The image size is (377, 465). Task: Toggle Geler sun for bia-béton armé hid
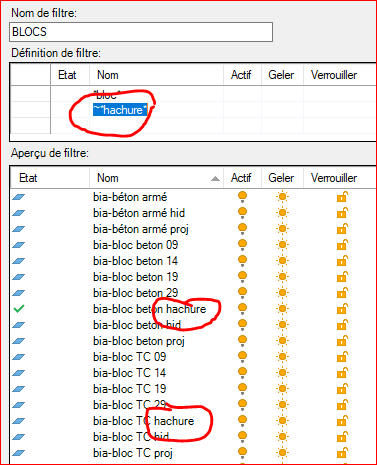point(282,213)
